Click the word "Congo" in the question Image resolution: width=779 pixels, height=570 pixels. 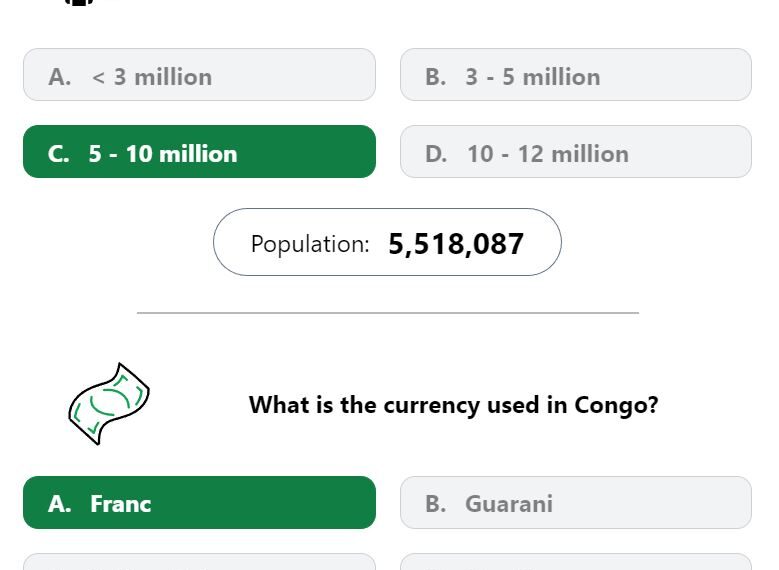tap(611, 405)
